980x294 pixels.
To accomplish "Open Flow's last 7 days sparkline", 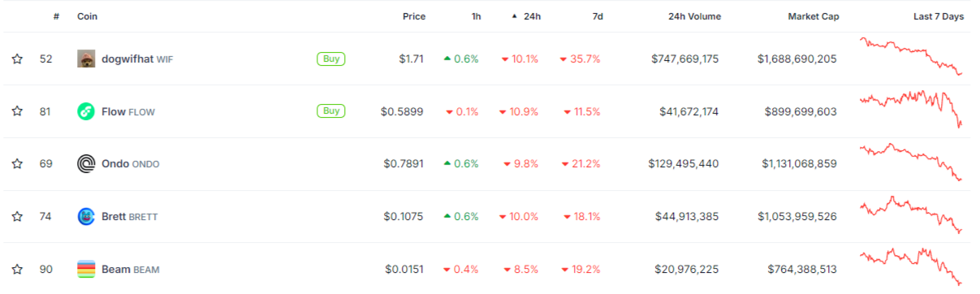I will click(x=913, y=109).
